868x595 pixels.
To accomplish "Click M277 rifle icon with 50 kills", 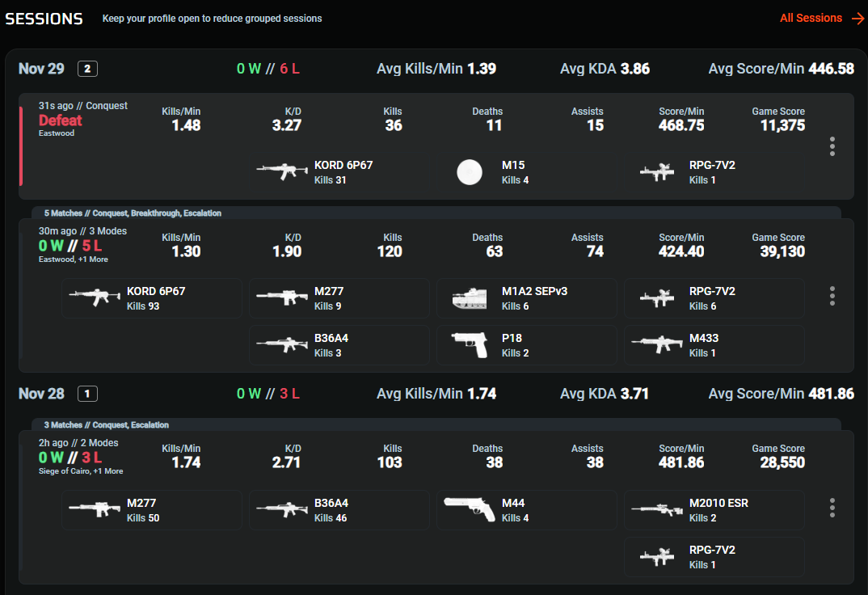I will click(95, 509).
